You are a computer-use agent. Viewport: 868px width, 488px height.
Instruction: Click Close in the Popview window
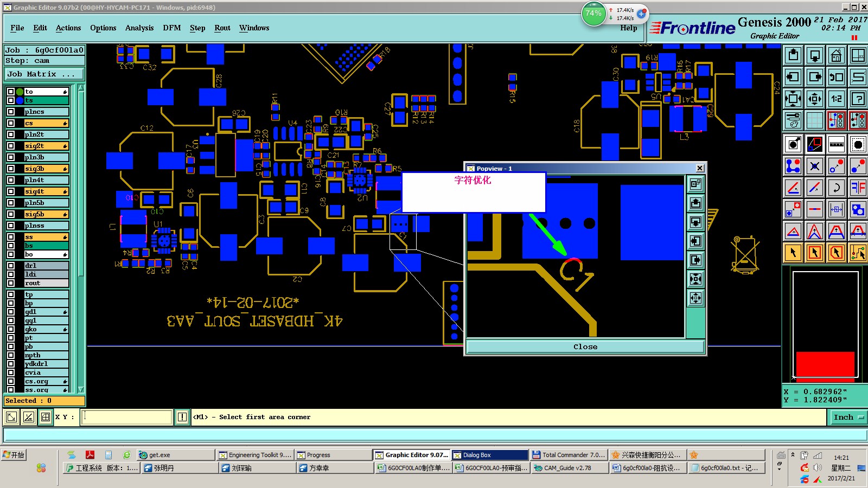(585, 346)
